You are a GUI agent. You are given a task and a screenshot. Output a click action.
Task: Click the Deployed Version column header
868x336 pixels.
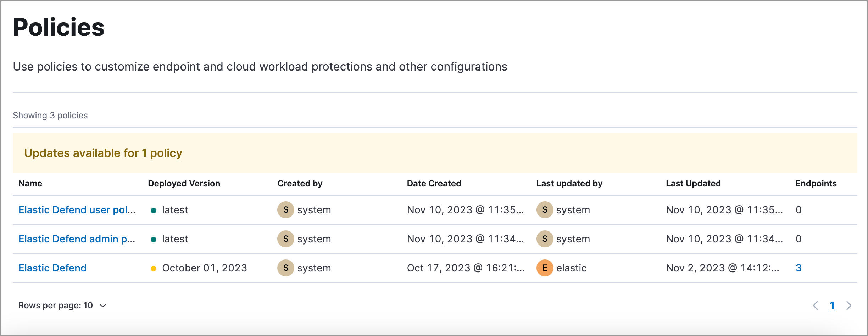point(184,184)
